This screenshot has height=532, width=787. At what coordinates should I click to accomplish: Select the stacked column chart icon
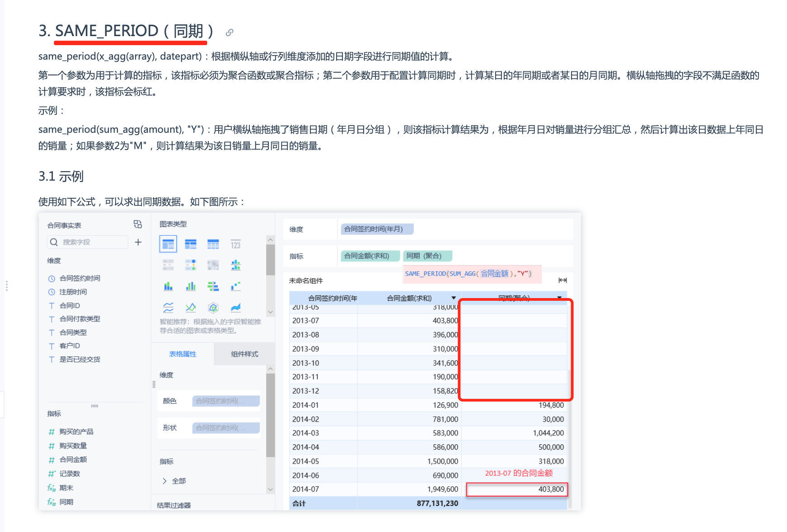(x=168, y=286)
